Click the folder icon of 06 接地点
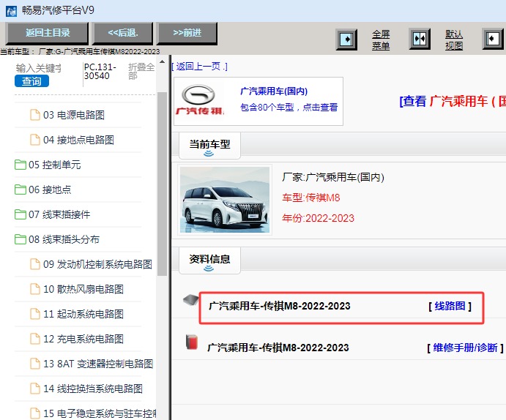The width and height of the screenshot is (506, 420). point(21,190)
